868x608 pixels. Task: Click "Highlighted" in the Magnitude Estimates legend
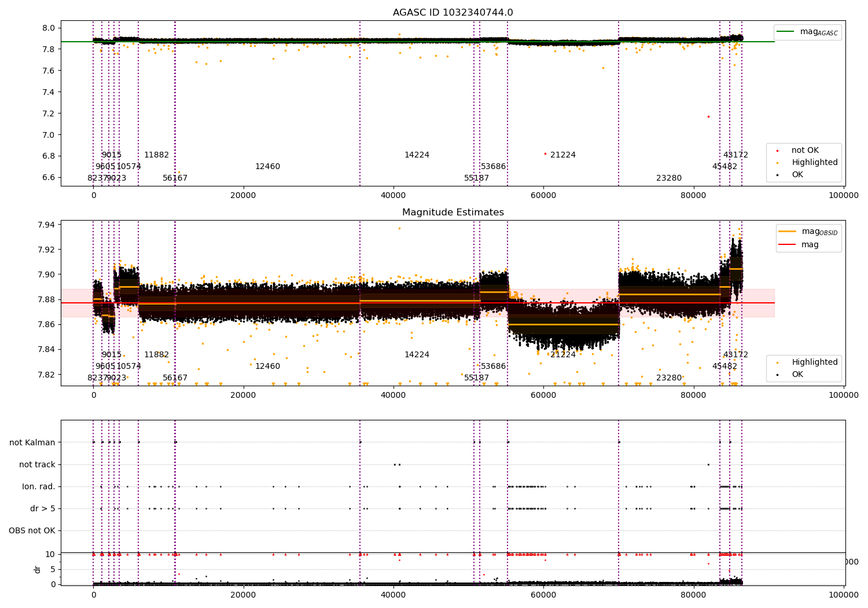click(814, 362)
